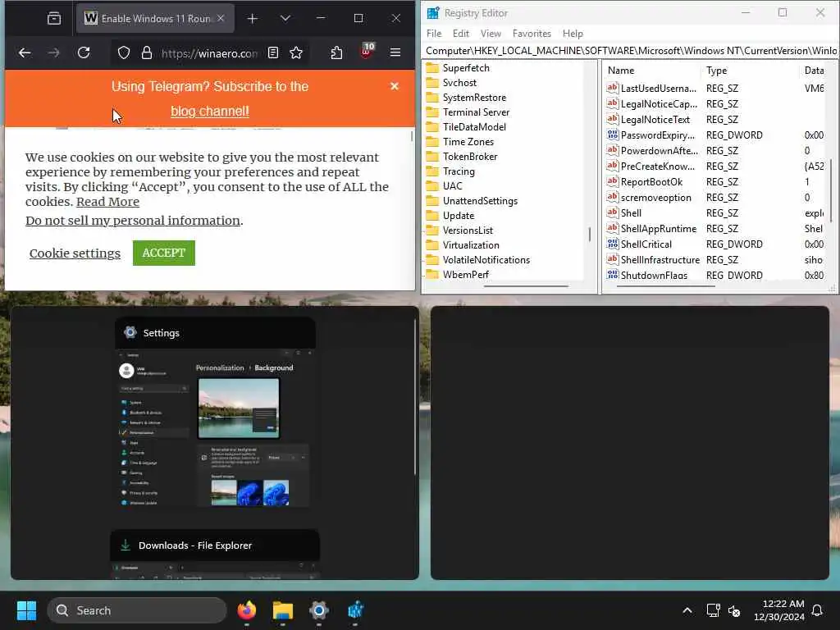The height and width of the screenshot is (630, 840).
Task: Select the VolatileNotifications key
Action: (486, 260)
